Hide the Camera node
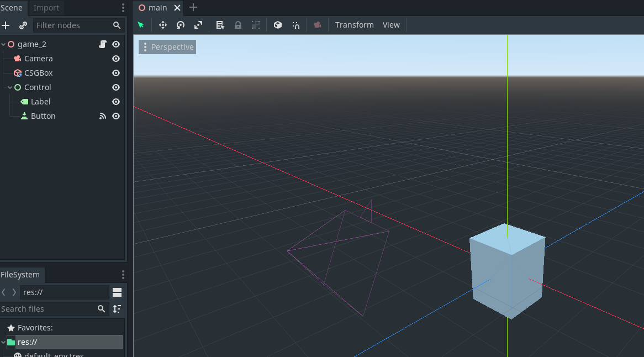 (x=116, y=59)
